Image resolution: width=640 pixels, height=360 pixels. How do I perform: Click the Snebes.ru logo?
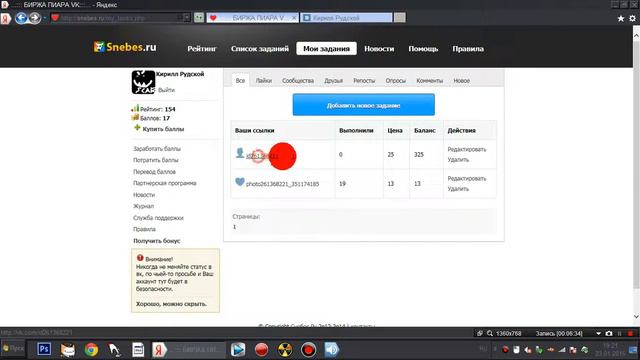(125, 47)
